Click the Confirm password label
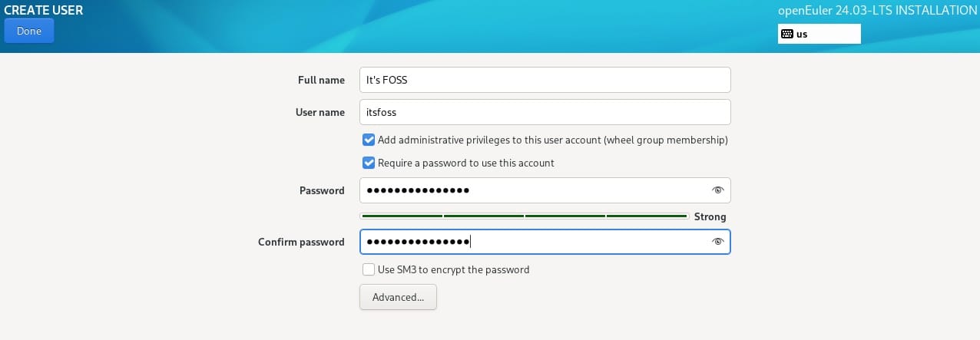The height and width of the screenshot is (340, 980). [x=301, y=242]
